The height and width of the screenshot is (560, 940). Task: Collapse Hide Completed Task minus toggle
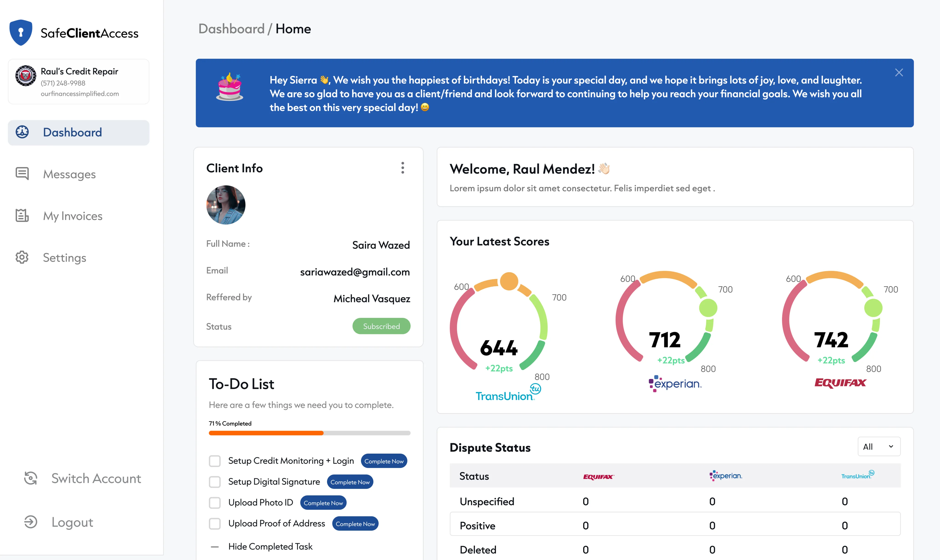215,547
